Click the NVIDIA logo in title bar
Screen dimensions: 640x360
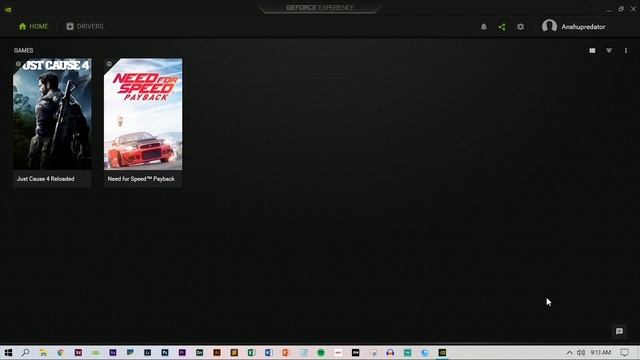tap(8, 9)
